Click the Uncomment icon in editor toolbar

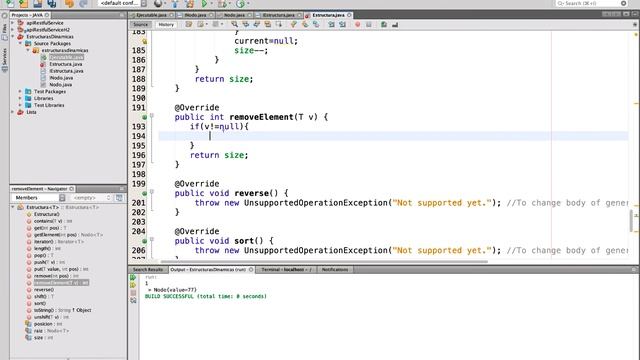coord(395,24)
